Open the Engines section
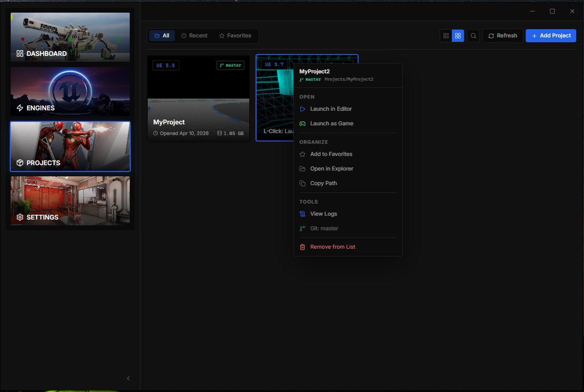The image size is (584, 392). click(70, 91)
